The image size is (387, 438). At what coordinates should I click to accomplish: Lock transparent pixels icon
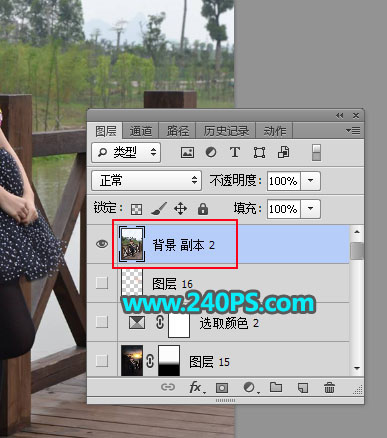[x=136, y=209]
